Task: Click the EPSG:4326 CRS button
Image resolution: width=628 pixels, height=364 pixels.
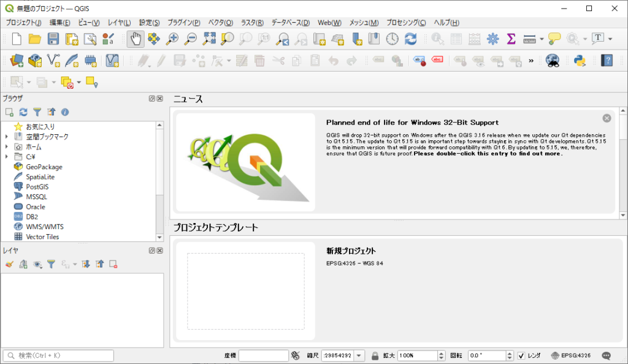Action: pyautogui.click(x=571, y=355)
